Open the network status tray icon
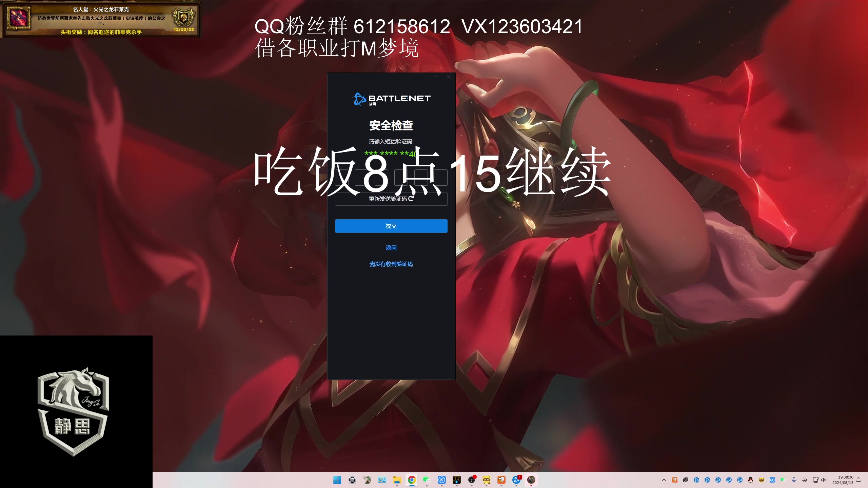The width and height of the screenshot is (868, 488). (816, 480)
